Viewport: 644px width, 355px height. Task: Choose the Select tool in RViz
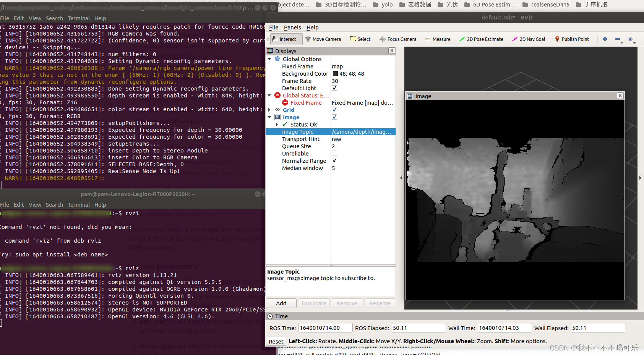tap(360, 39)
